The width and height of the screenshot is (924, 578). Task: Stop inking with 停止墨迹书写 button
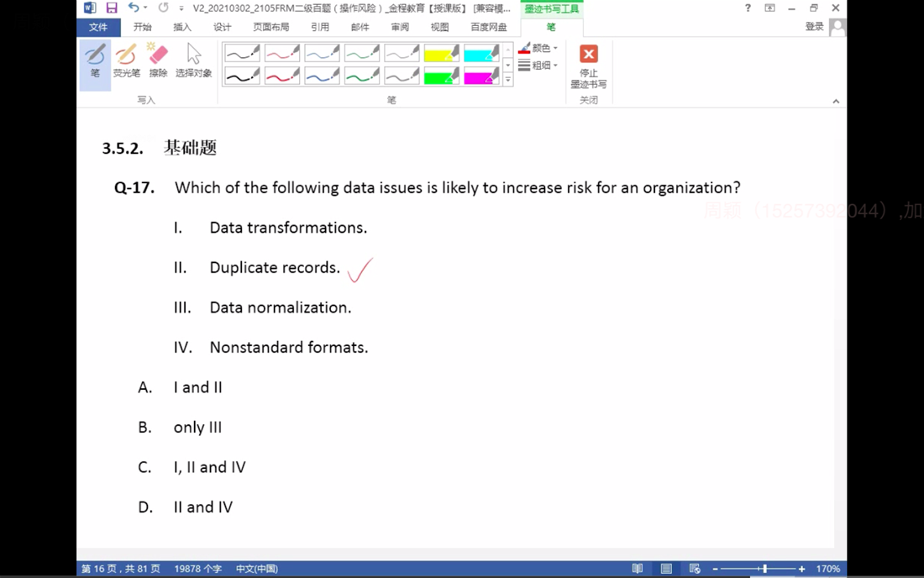[588, 66]
